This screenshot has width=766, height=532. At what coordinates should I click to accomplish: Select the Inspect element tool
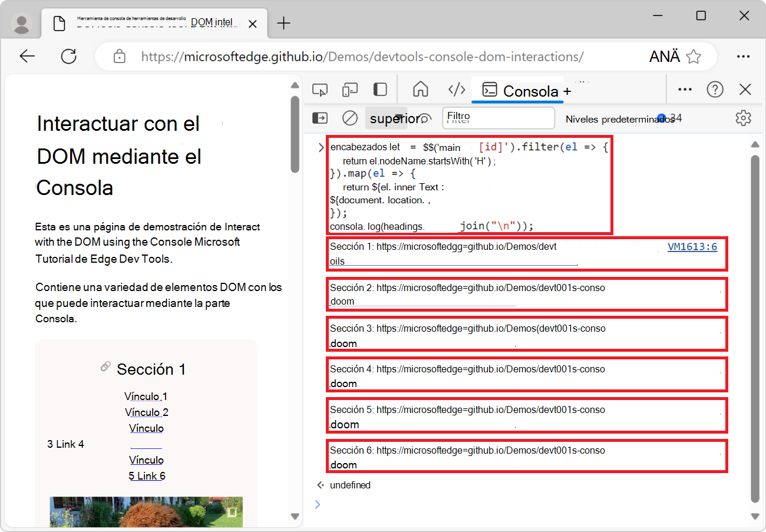point(320,89)
